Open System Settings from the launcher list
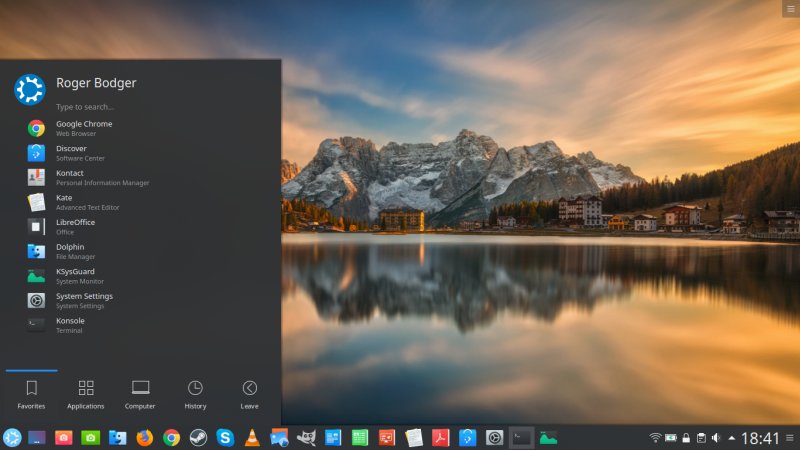This screenshot has height=450, width=800. pyautogui.click(x=84, y=300)
